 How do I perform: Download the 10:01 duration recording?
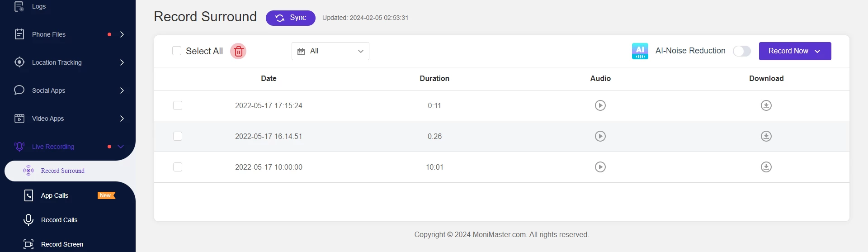766,167
